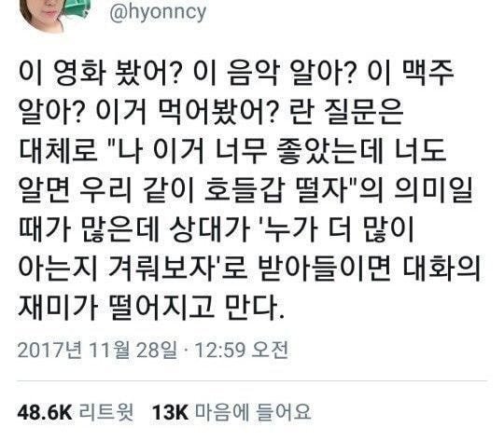Screen dimensions: 504x441
Task: Open the 2017년 11월 28일 date link
Action: [97, 350]
